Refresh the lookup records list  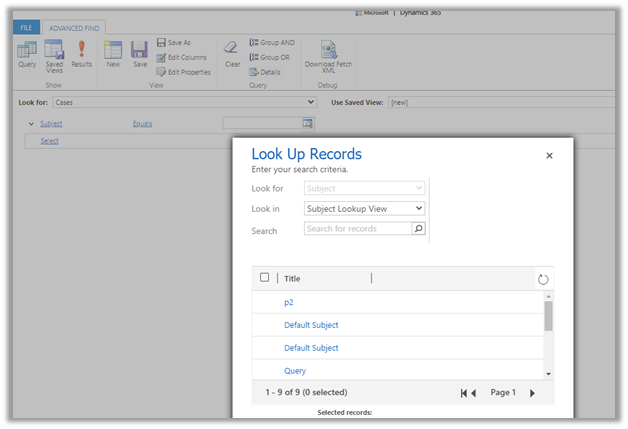tap(543, 279)
